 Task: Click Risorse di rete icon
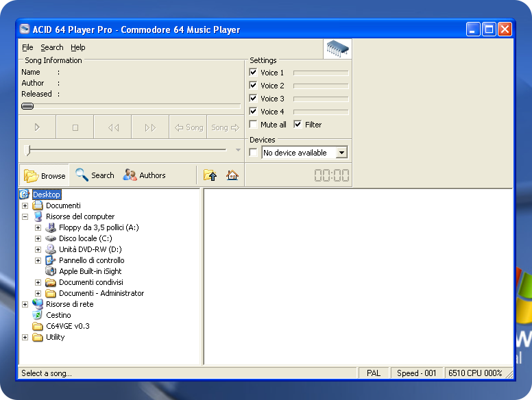point(38,304)
